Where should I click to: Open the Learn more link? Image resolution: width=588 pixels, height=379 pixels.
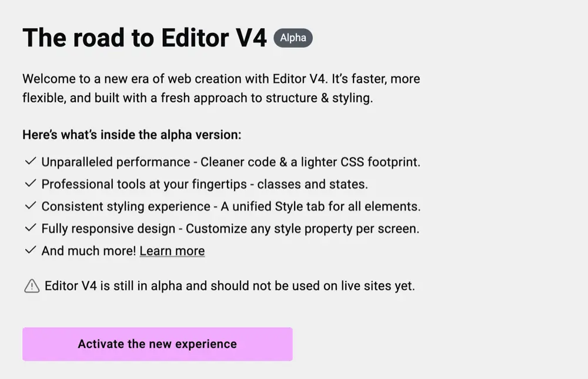coord(172,250)
